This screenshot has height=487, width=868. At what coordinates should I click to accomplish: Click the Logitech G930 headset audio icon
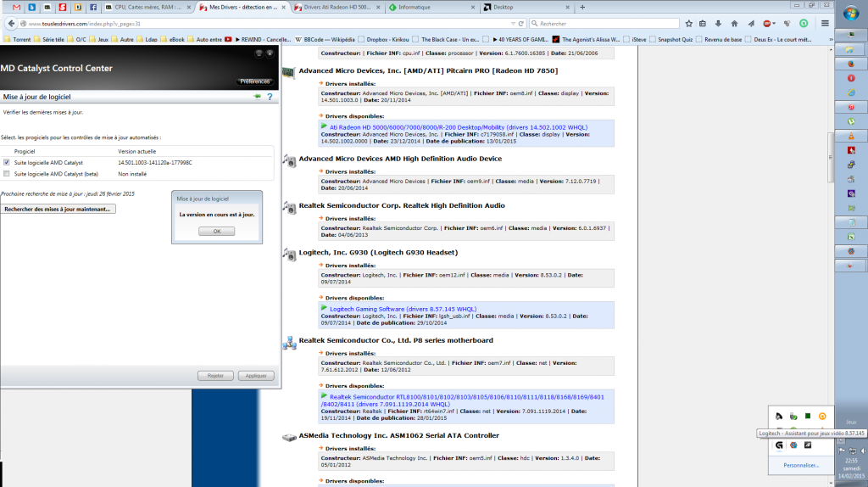point(289,255)
